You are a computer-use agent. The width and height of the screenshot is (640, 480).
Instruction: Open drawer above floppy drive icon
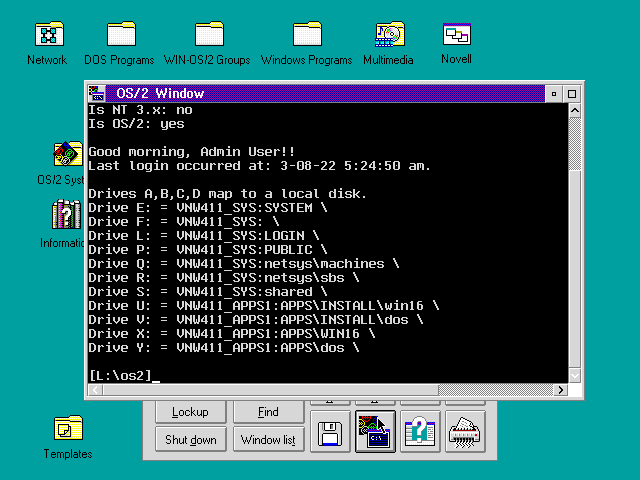[x=330, y=402]
